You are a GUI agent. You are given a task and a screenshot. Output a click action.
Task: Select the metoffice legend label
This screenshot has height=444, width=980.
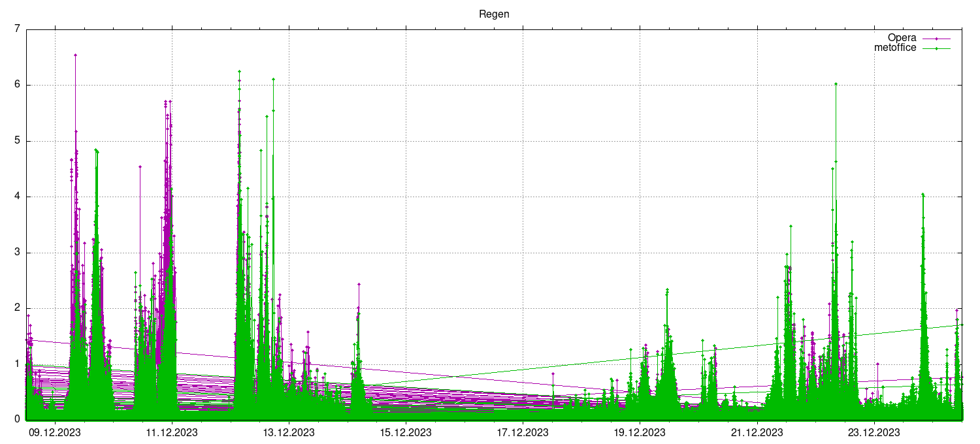895,48
